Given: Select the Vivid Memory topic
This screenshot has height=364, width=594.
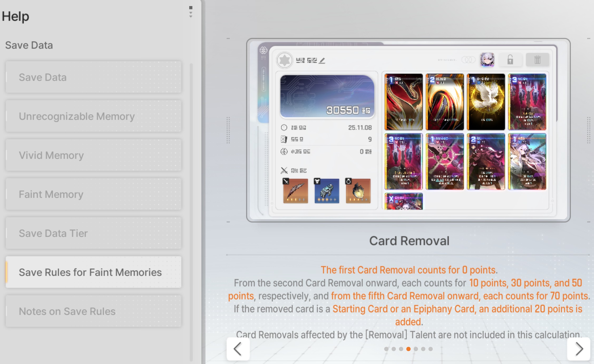Looking at the screenshot, I should click(94, 155).
